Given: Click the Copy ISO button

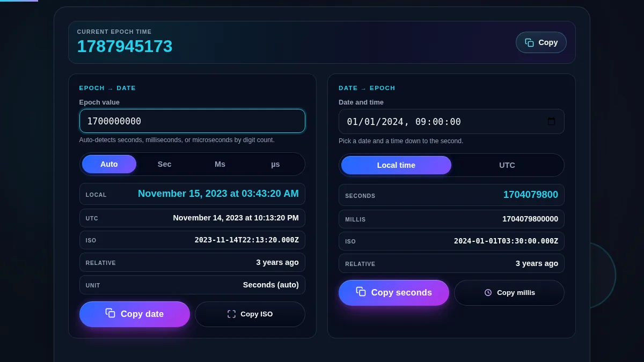Looking at the screenshot, I should [250, 314].
